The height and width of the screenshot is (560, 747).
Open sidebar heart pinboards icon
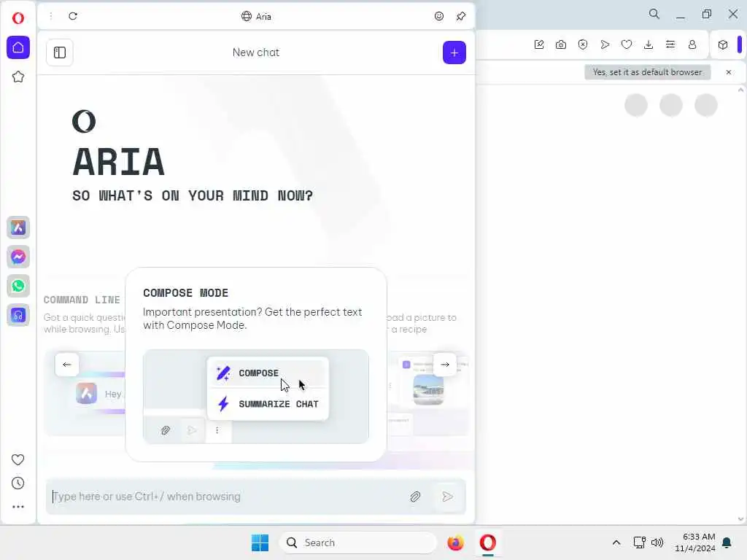click(18, 459)
